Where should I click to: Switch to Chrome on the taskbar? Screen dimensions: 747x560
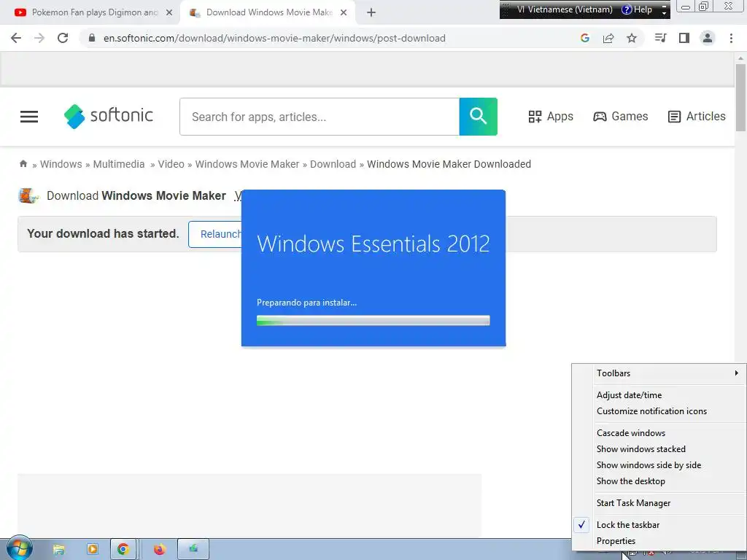click(123, 550)
